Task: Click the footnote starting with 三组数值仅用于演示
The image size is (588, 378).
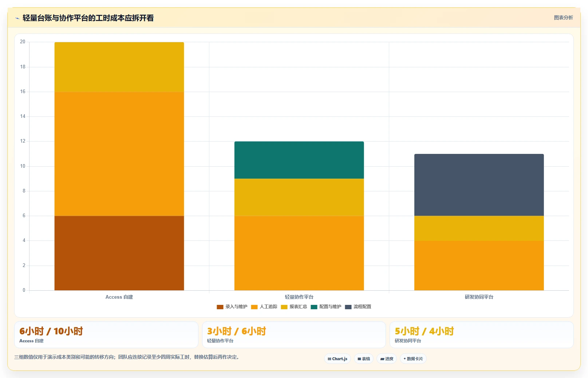Action: 126,357
